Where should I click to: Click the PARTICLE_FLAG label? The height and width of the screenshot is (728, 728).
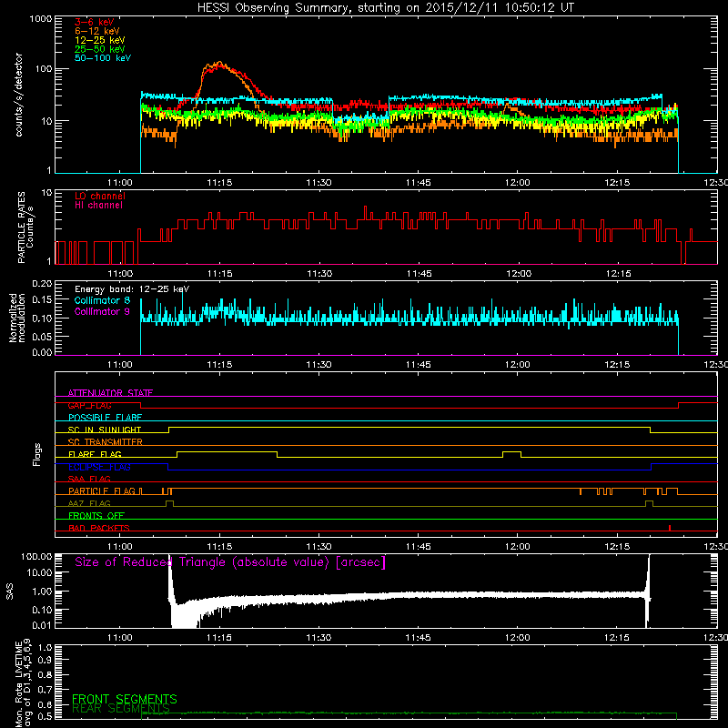[x=102, y=490]
